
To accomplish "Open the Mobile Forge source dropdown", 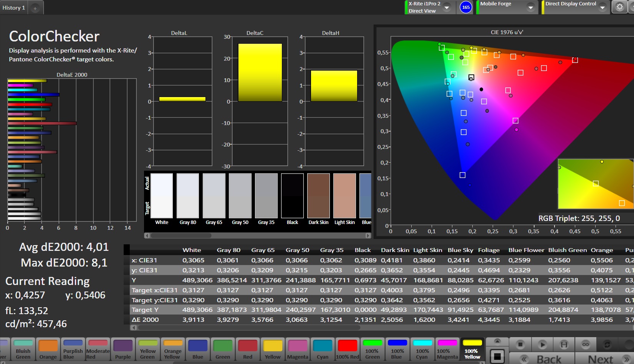I will 530,7.
